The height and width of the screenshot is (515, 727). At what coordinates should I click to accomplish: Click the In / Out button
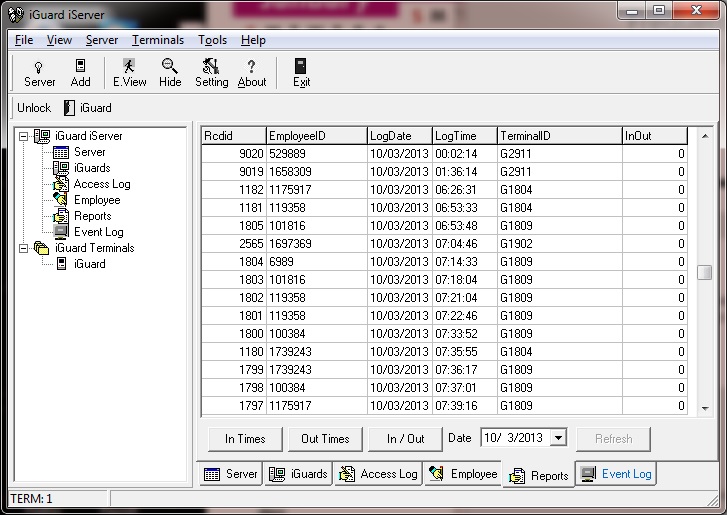pyautogui.click(x=405, y=439)
